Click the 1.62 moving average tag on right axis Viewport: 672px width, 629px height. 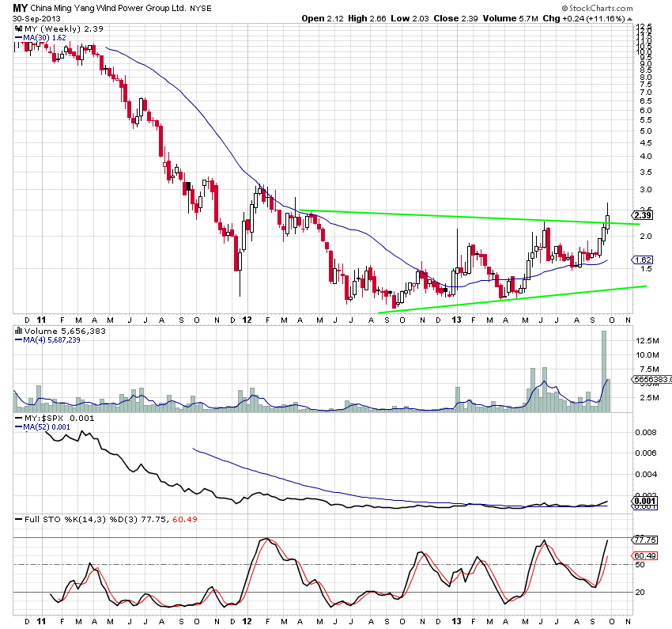pyautogui.click(x=643, y=260)
